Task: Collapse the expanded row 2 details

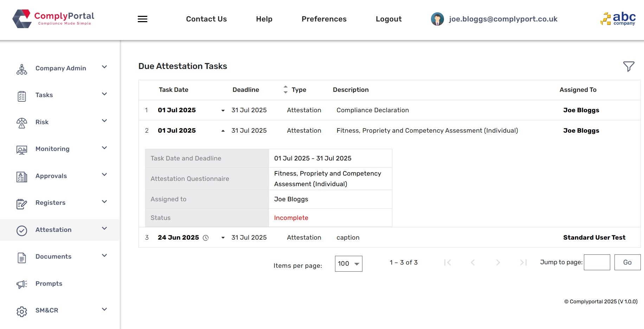Action: pyautogui.click(x=223, y=131)
